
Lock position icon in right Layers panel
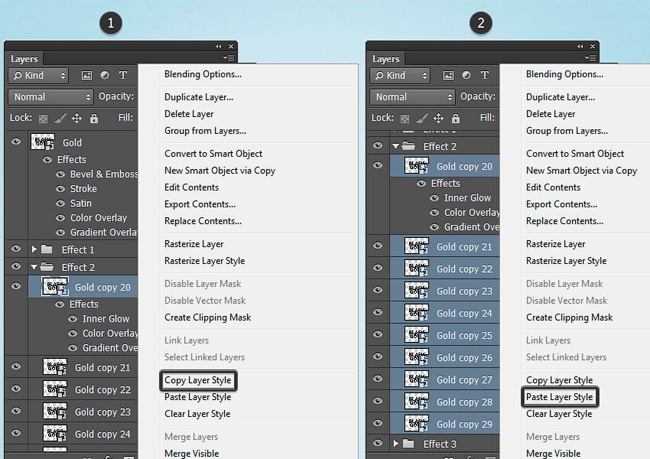[438, 119]
